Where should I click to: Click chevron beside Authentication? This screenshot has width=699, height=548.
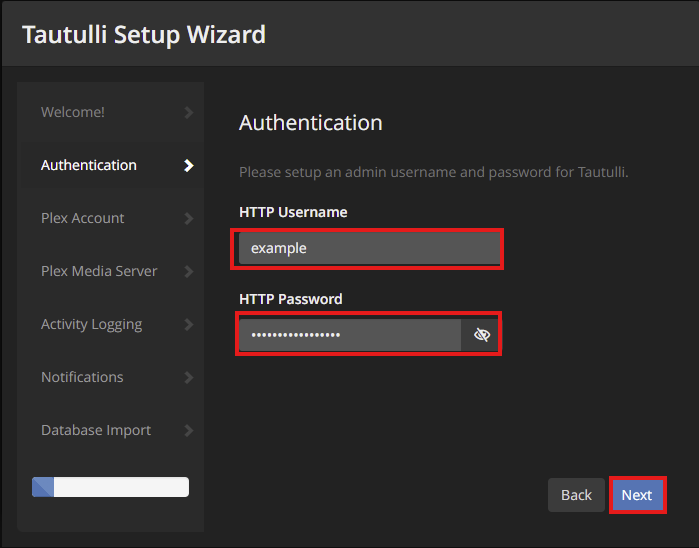pyautogui.click(x=189, y=165)
